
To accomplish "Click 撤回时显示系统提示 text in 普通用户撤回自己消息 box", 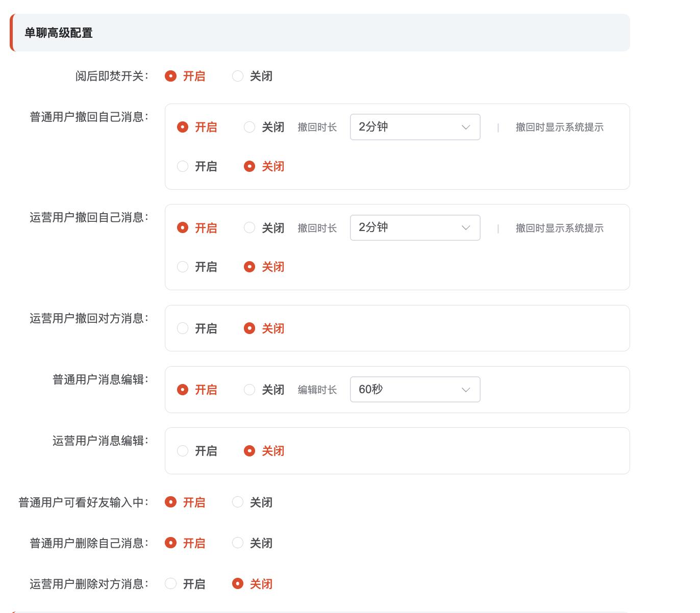I will (x=560, y=127).
